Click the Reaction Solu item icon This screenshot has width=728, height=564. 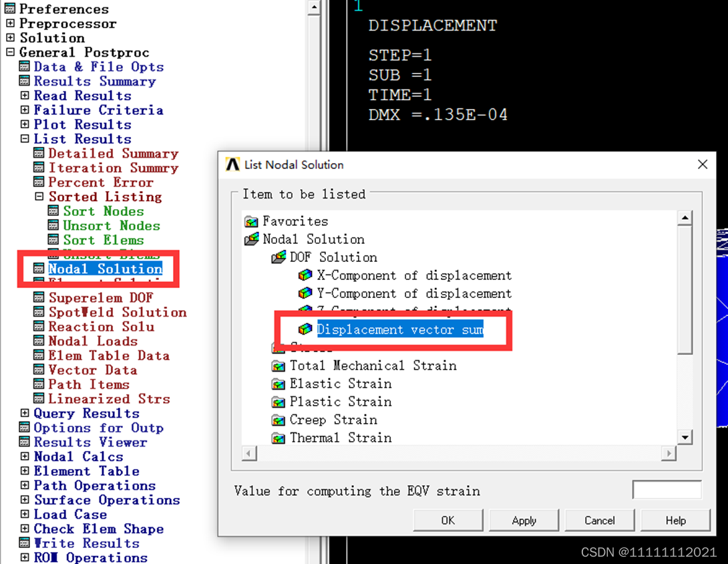(39, 327)
